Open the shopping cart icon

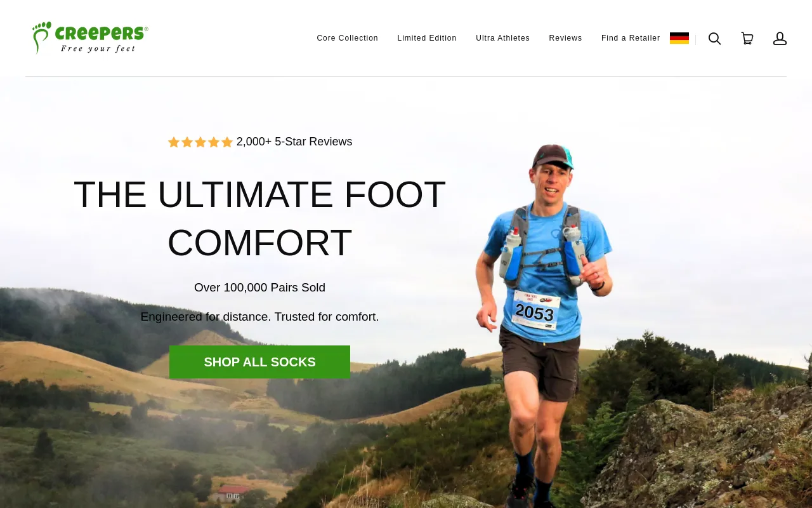click(747, 39)
